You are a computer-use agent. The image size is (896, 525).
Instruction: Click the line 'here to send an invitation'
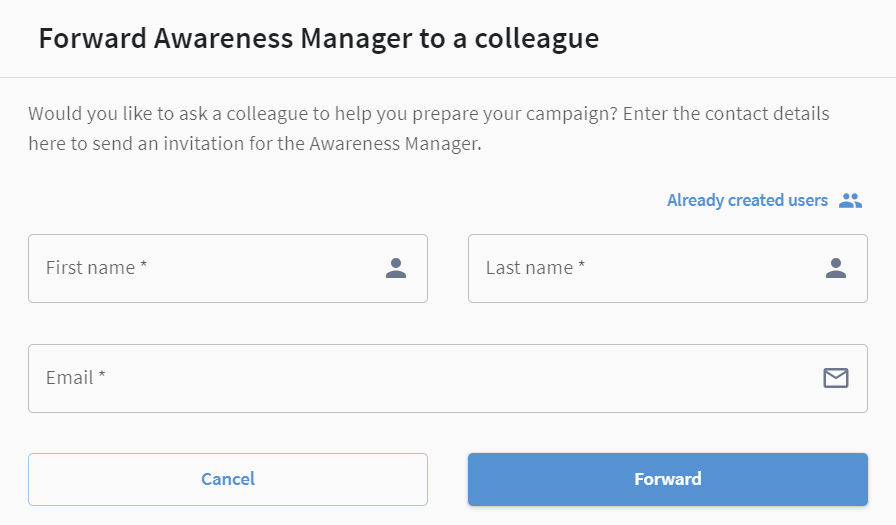point(255,143)
